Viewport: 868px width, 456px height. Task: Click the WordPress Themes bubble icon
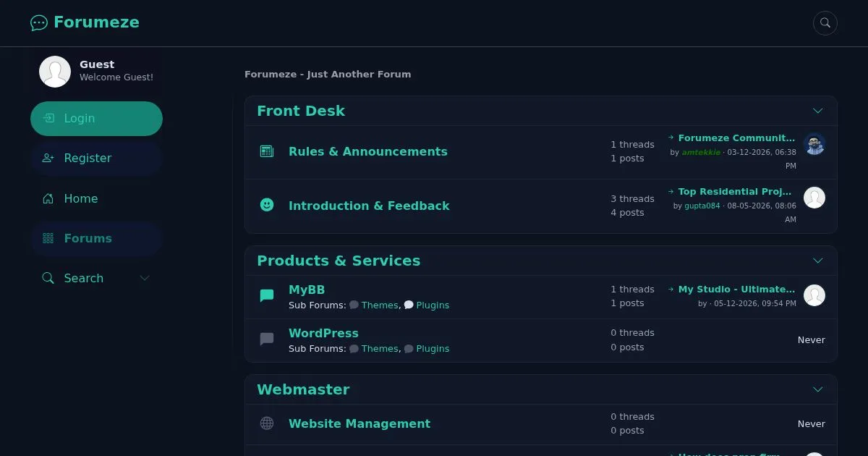click(x=354, y=349)
